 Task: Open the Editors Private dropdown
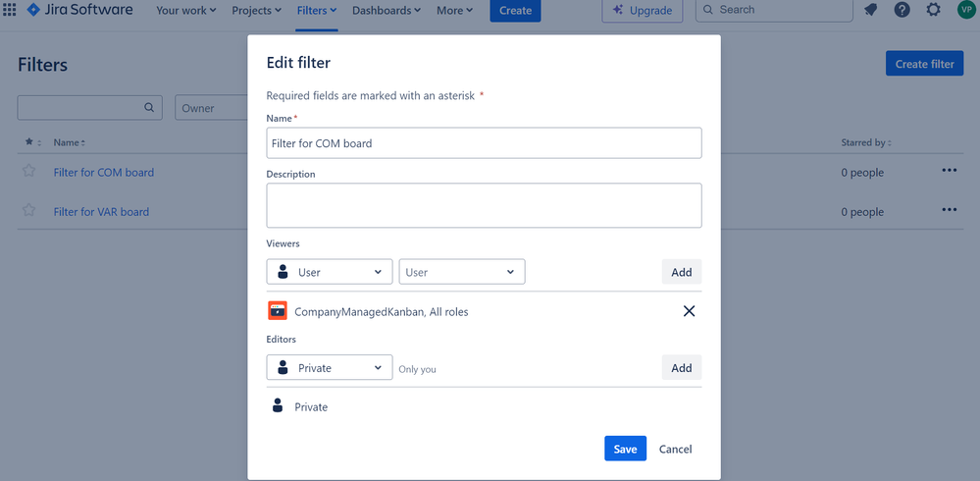tap(330, 367)
